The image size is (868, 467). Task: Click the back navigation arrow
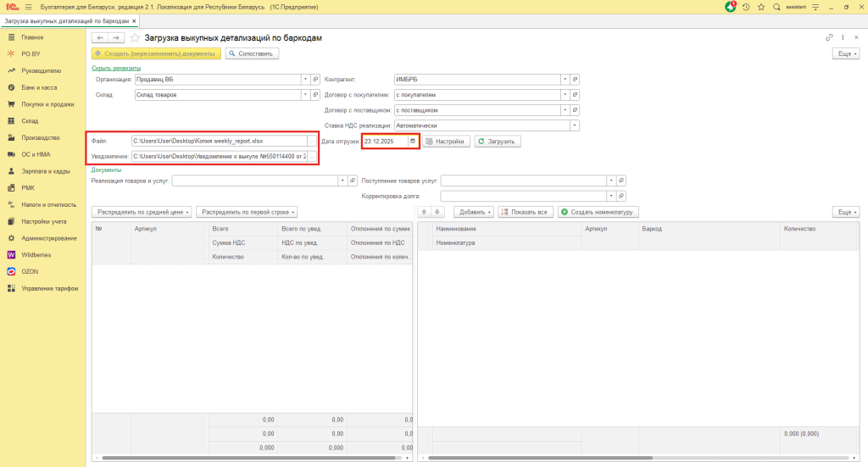(99, 38)
